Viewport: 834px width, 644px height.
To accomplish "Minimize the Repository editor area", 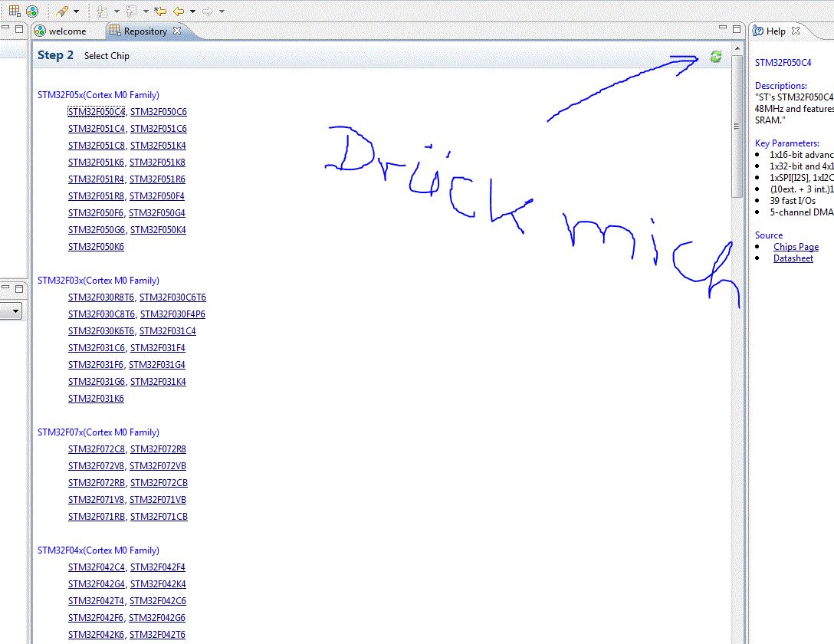I will pos(722,28).
